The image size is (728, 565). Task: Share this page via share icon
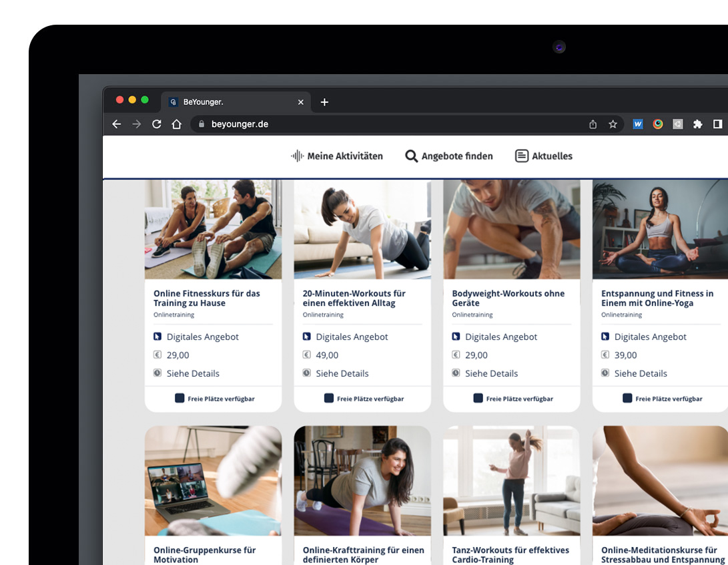click(593, 124)
